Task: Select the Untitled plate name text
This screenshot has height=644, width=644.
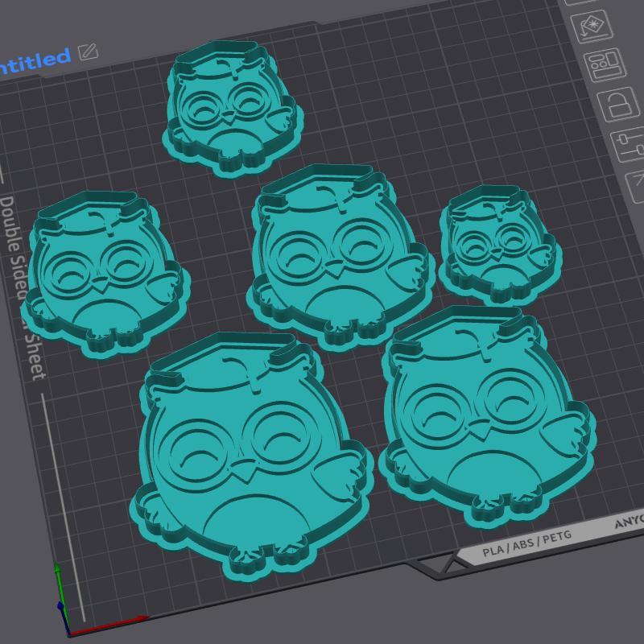Action: [35, 62]
